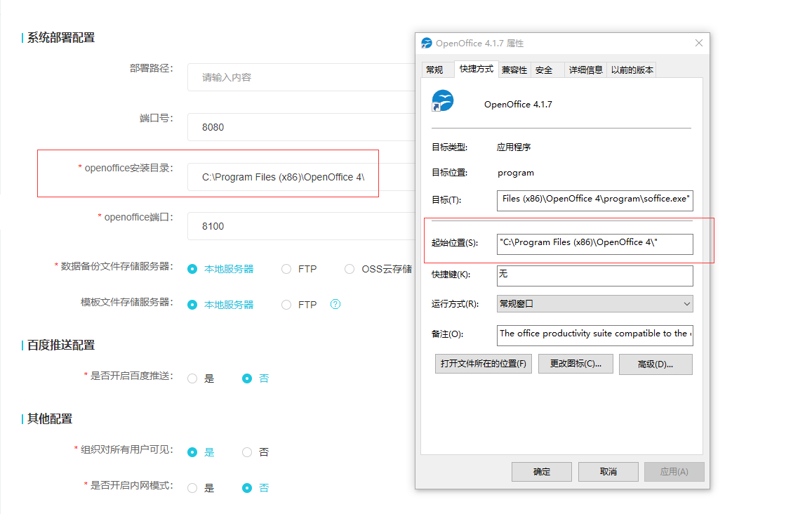Screen dimensions: 812x514
Task: Click the 目标 field with soffice.exe path
Action: [x=594, y=201]
